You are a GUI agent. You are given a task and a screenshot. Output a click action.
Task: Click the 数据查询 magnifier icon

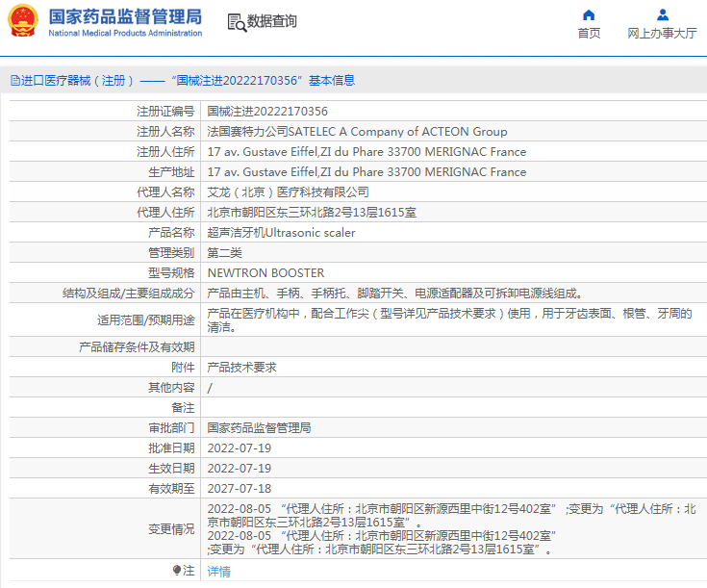click(x=236, y=22)
